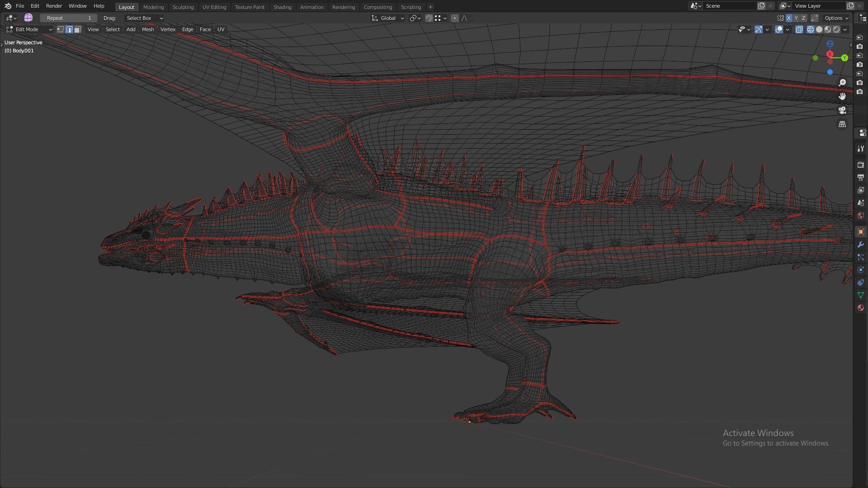Click the Scene name field
868x488 pixels.
tap(730, 6)
